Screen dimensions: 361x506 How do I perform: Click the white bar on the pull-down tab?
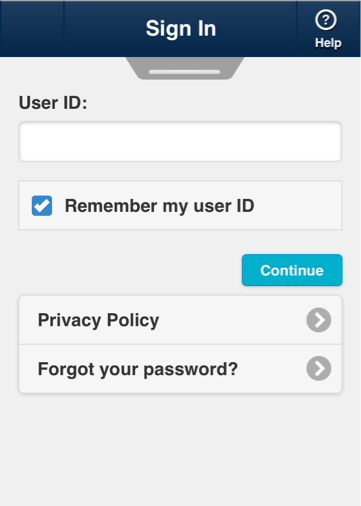(185, 72)
